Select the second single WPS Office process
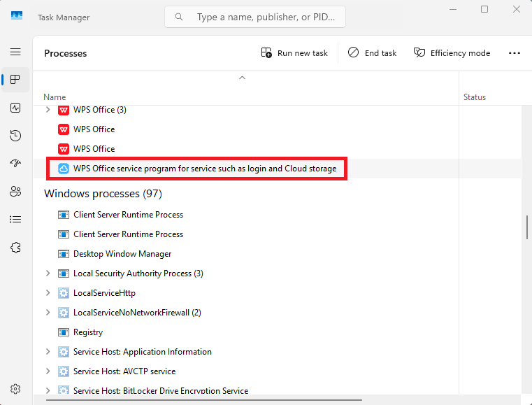The height and width of the screenshot is (405, 532). coord(94,149)
